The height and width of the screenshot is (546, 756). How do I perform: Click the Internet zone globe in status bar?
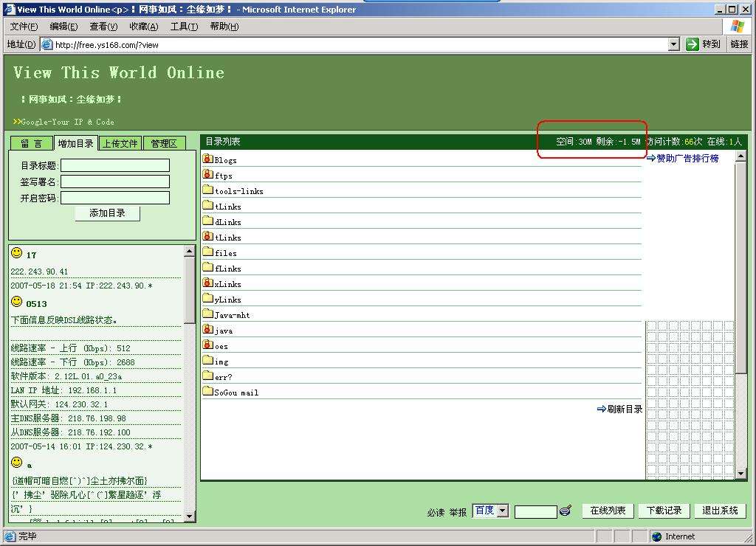pyautogui.click(x=656, y=536)
